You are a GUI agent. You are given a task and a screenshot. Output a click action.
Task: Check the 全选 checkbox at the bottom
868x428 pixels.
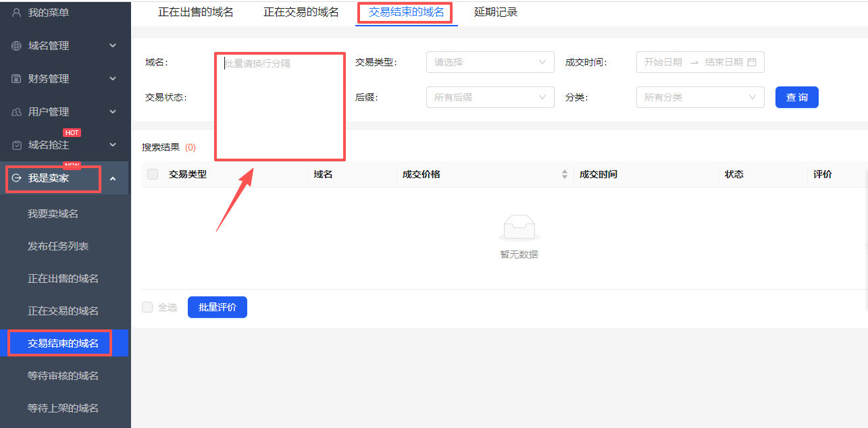[147, 307]
